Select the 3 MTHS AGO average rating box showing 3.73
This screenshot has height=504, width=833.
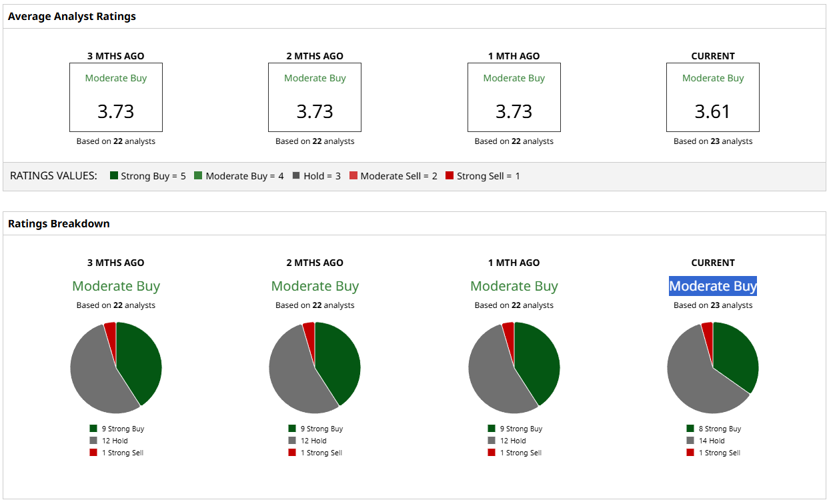[116, 97]
